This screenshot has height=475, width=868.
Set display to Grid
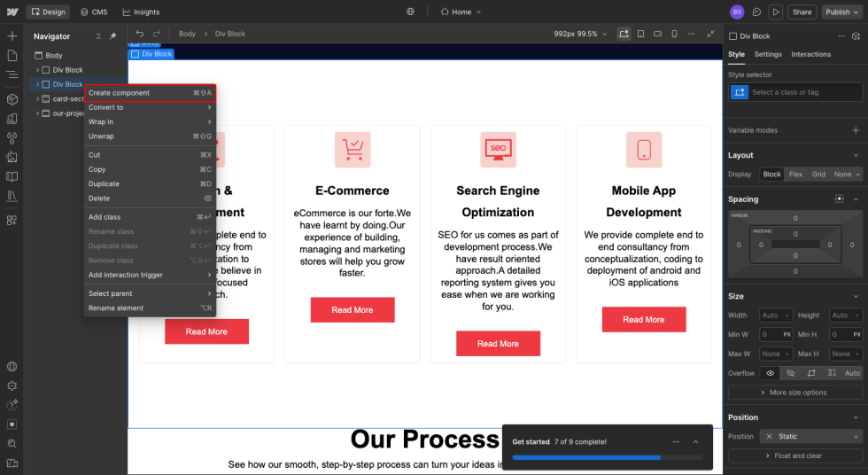pos(818,174)
